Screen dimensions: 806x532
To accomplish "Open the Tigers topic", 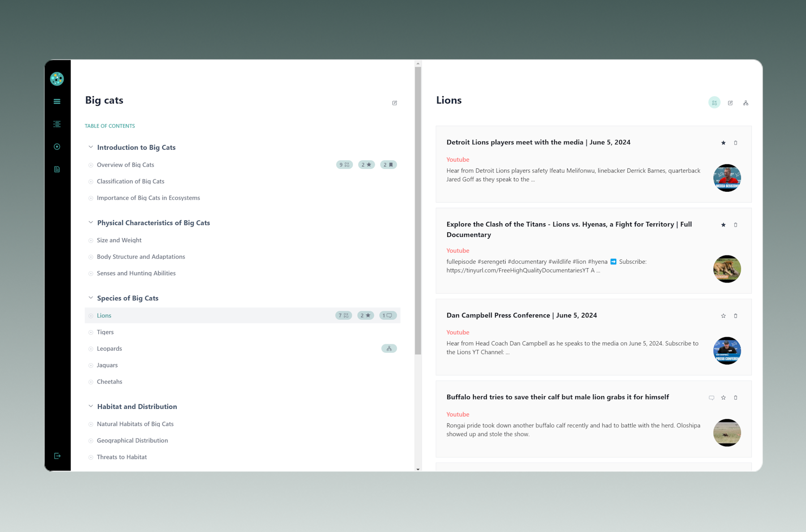I will click(105, 332).
